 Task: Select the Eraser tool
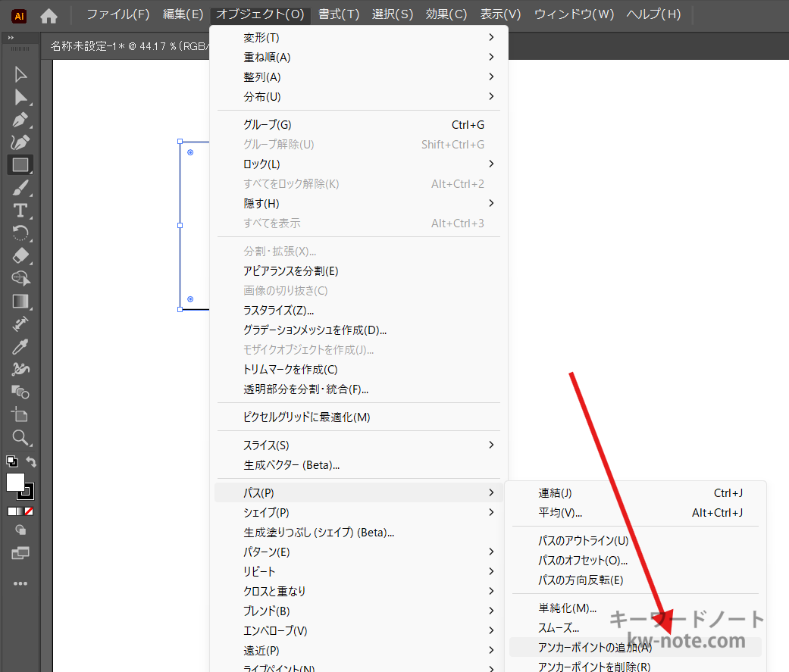pyautogui.click(x=20, y=255)
